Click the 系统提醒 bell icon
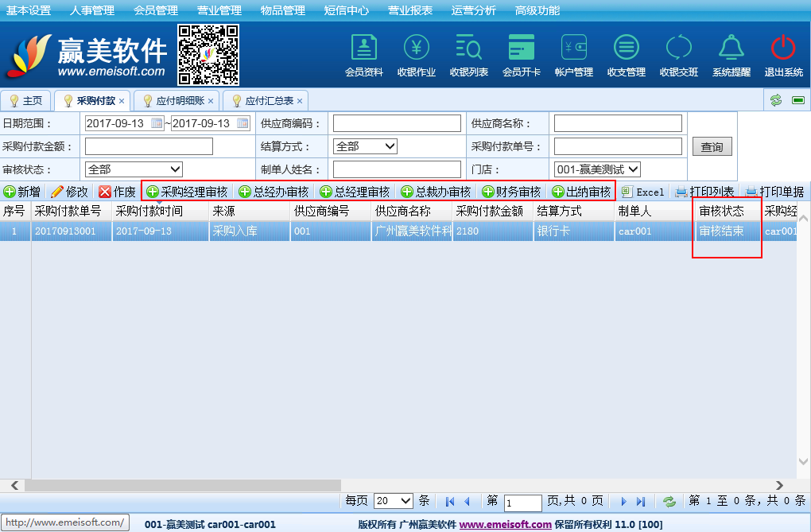Viewport: 811px width, 532px height. (x=731, y=49)
